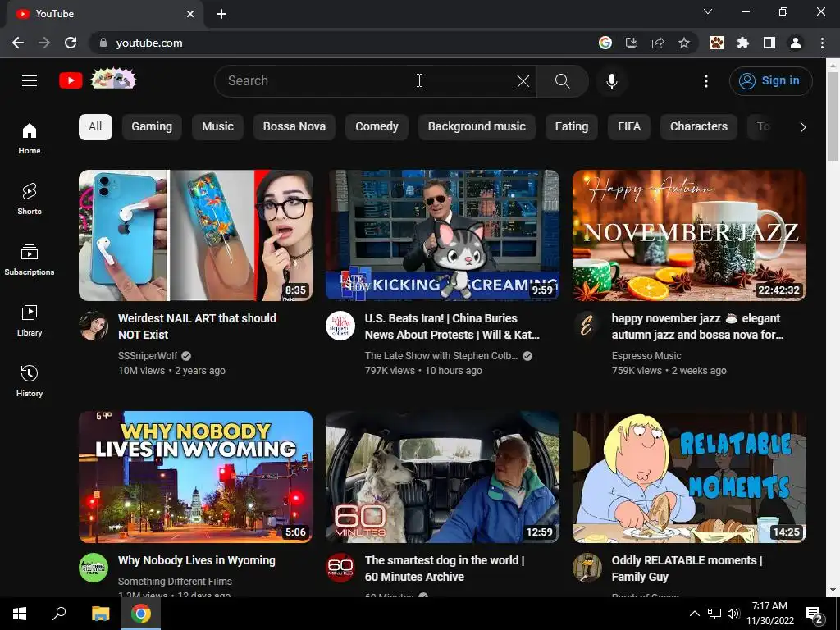The image size is (840, 630).
Task: Open Something Different Films channel name
Action: point(175,582)
